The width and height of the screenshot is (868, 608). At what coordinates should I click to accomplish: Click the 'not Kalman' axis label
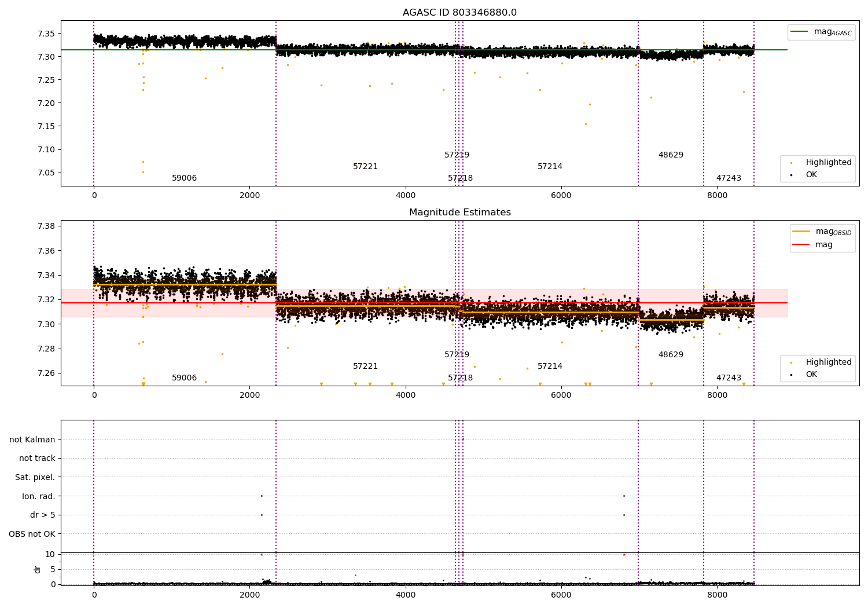coord(32,439)
